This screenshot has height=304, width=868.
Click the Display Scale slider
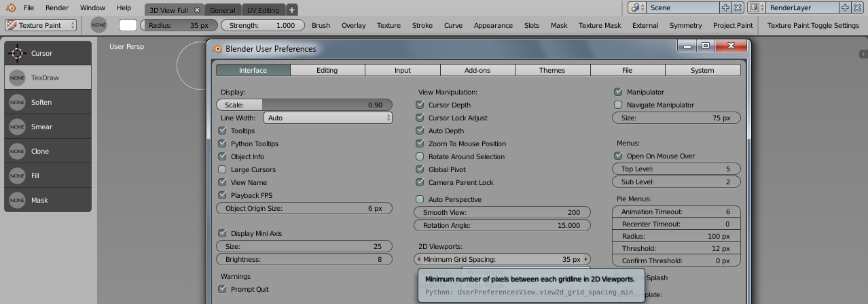pos(304,105)
